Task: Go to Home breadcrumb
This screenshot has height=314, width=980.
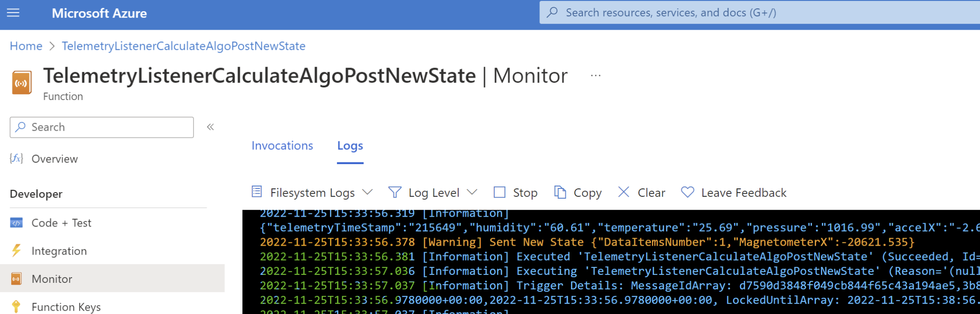Action: click(26, 46)
